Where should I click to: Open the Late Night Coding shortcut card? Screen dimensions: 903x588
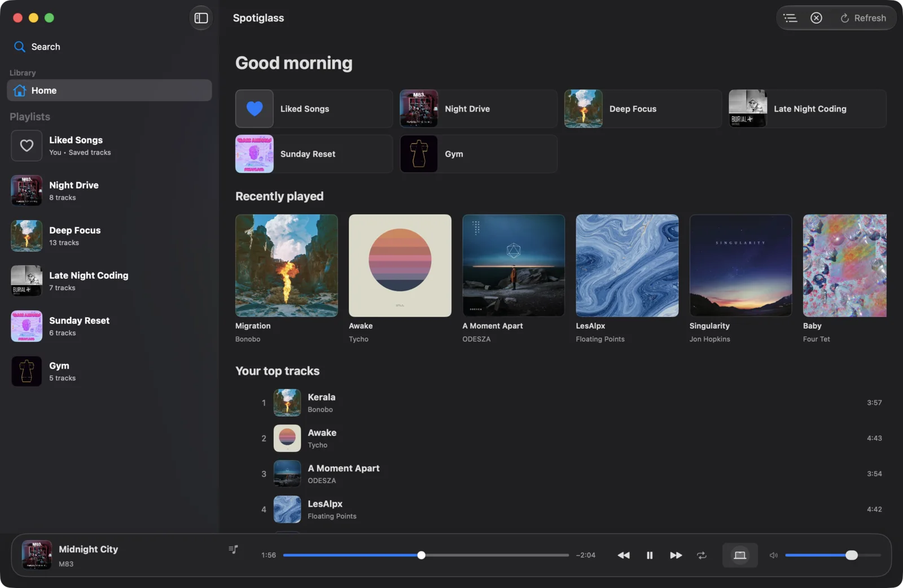click(x=808, y=109)
